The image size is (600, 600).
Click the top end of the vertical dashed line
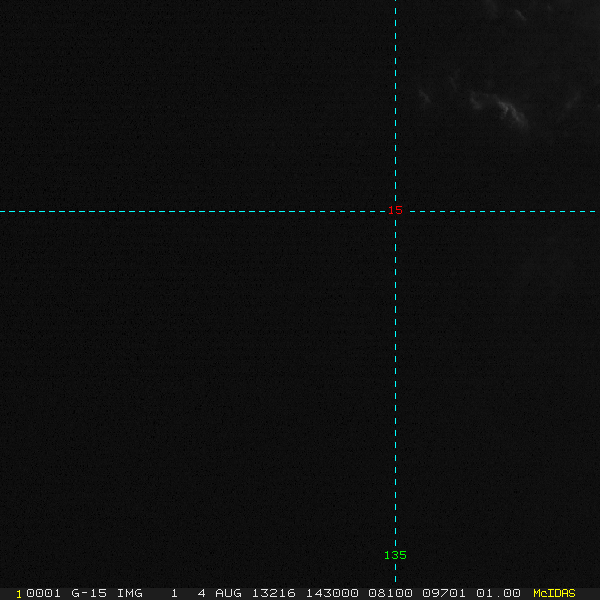point(396,3)
